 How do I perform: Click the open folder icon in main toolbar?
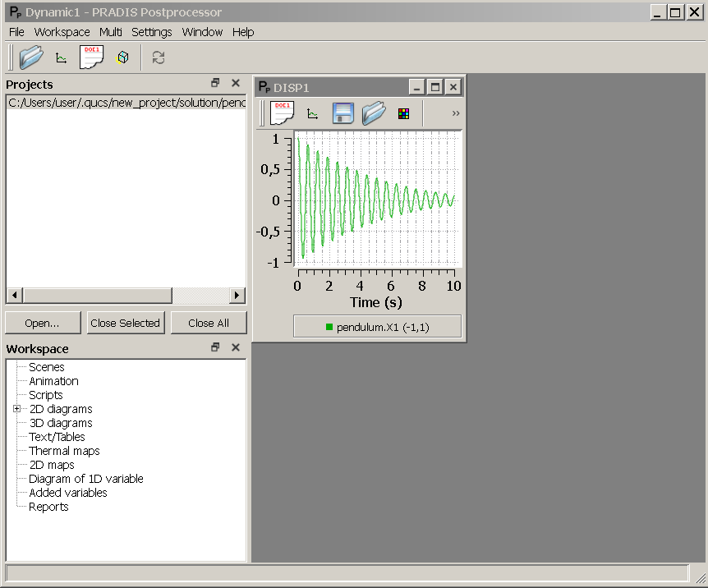pyautogui.click(x=31, y=57)
